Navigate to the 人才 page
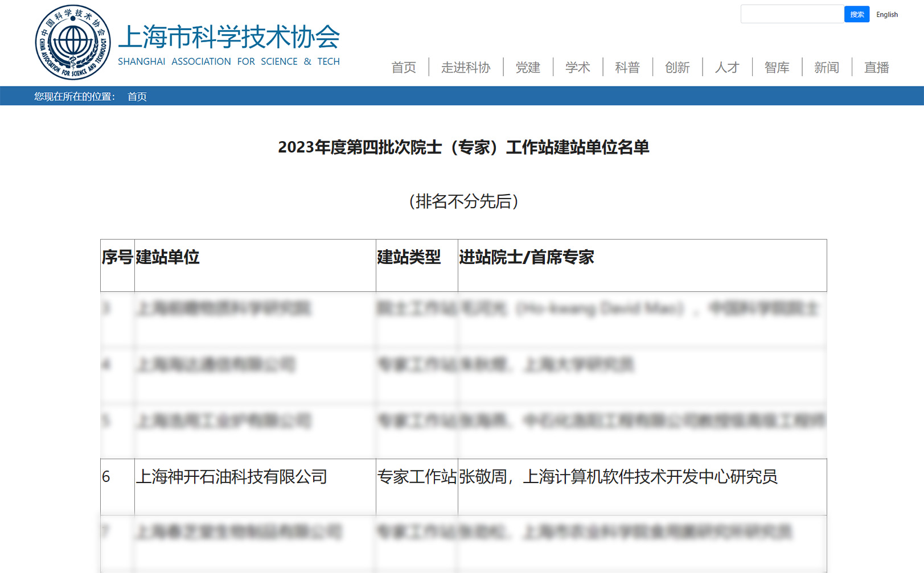 (x=726, y=67)
